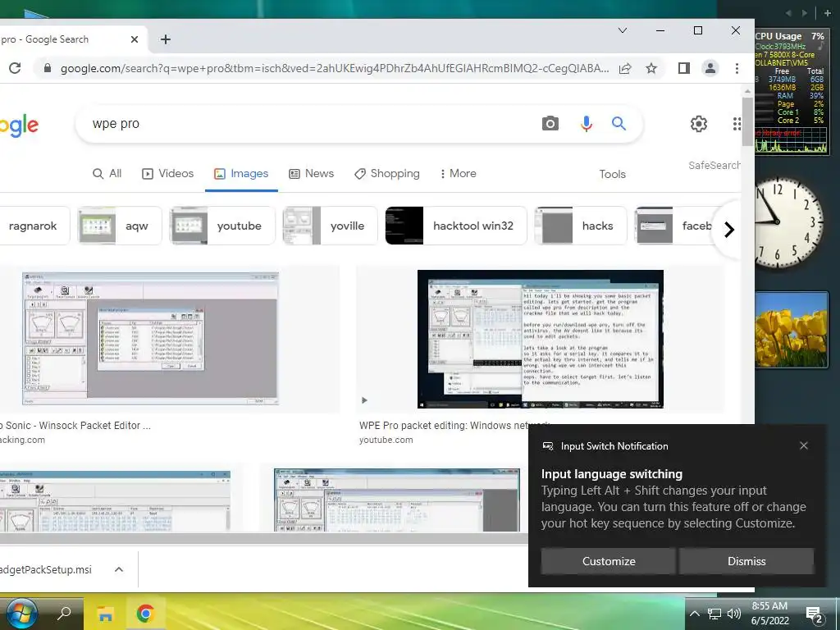Screen dimensions: 840x630
Task: Close the Input Switch Notification popup
Action: [804, 445]
